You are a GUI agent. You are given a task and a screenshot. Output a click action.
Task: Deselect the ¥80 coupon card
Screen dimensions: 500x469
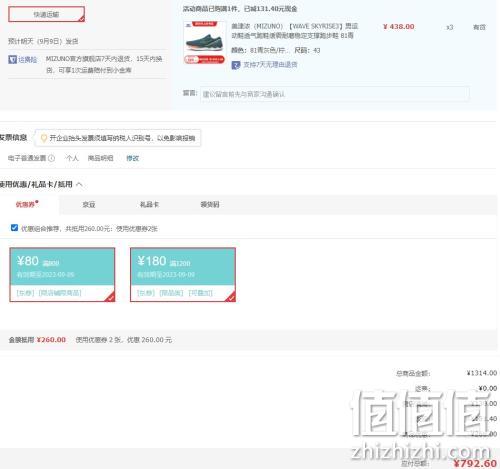coord(62,275)
